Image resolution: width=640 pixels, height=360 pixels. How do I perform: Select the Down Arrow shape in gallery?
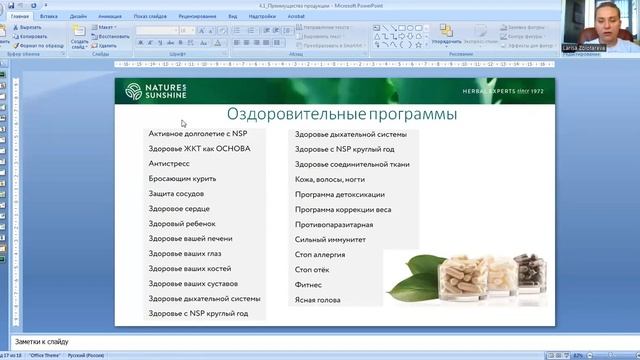(x=410, y=36)
